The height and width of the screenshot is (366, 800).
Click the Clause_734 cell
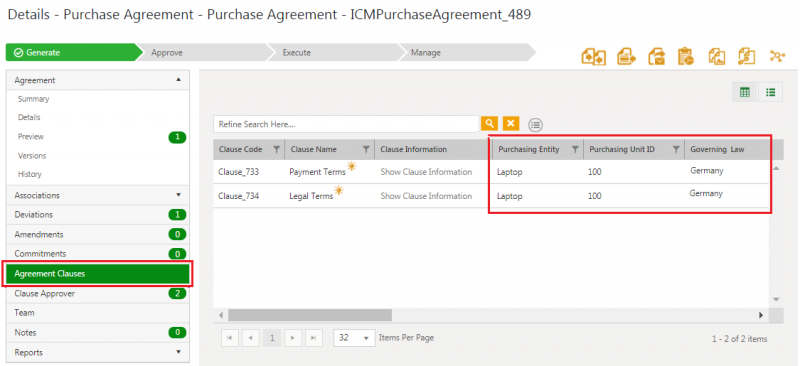(x=239, y=196)
